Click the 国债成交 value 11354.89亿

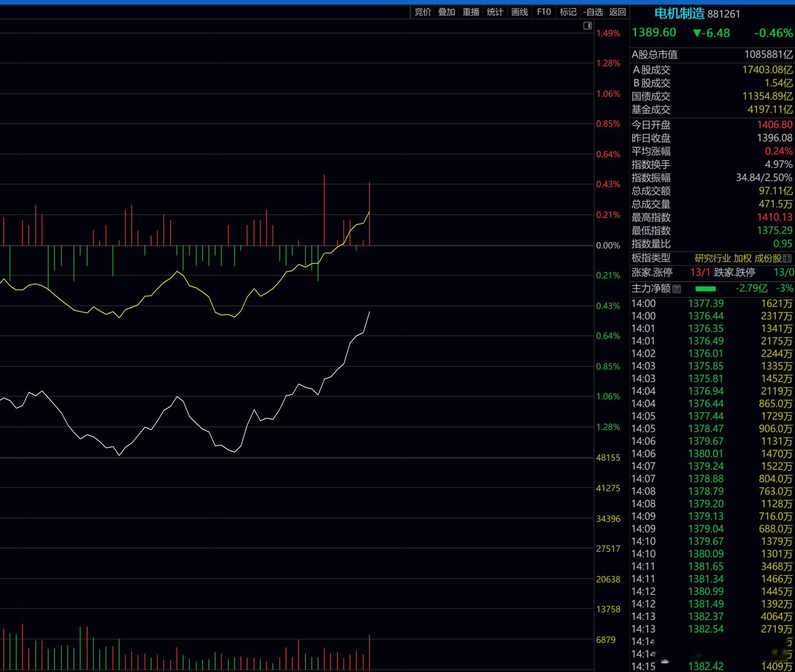coord(767,96)
